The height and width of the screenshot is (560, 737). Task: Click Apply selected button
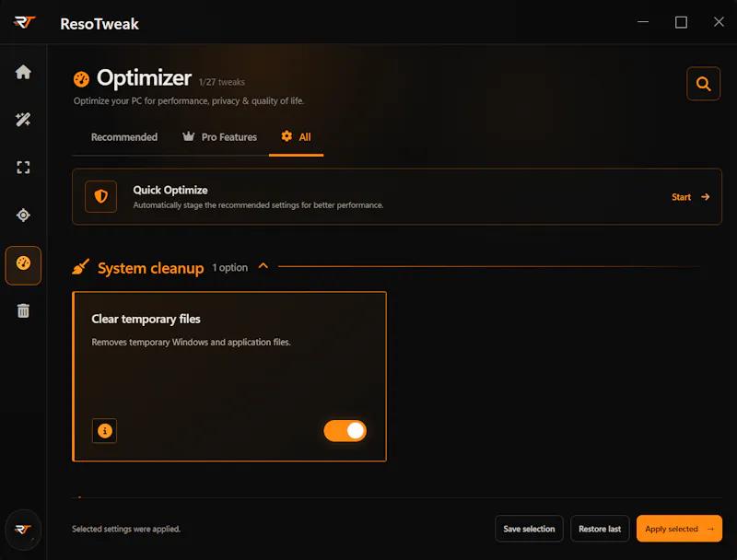[x=679, y=529]
